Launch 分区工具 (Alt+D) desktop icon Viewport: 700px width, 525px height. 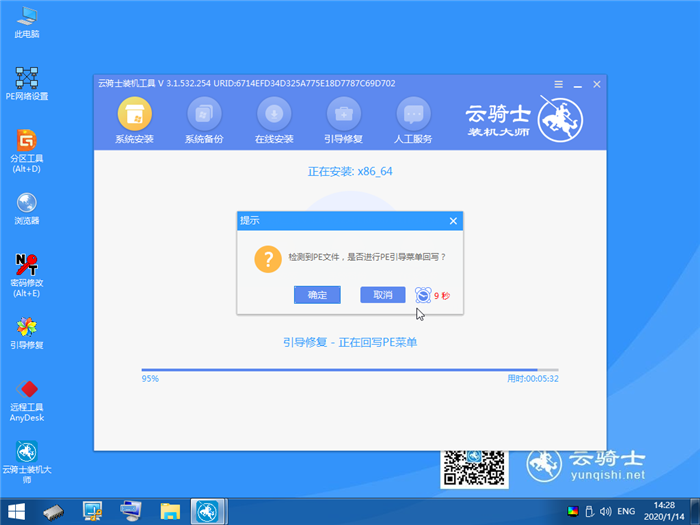tap(27, 151)
